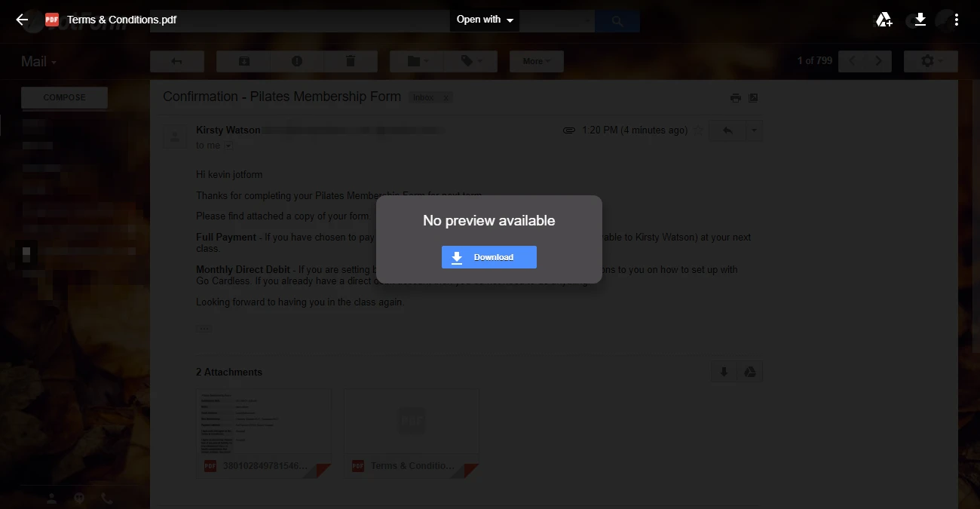Open the 380102849781546 PDF attachment thumbnail
This screenshot has width=980, height=509.
(x=264, y=434)
